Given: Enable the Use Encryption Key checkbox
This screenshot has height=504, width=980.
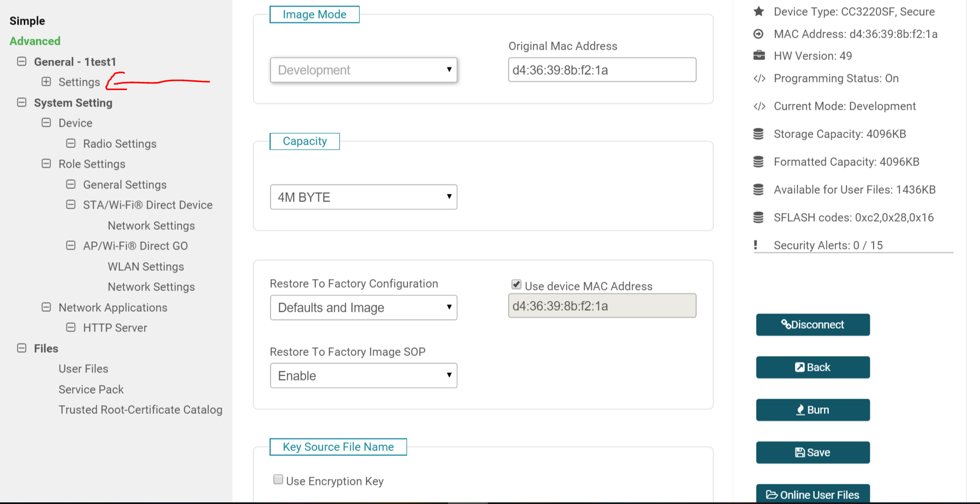Looking at the screenshot, I should [x=278, y=479].
